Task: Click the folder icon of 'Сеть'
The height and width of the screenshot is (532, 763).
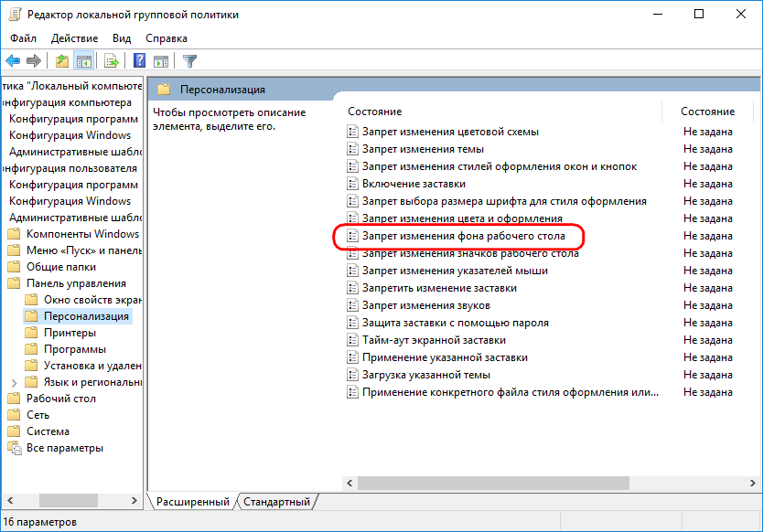Action: (14, 415)
